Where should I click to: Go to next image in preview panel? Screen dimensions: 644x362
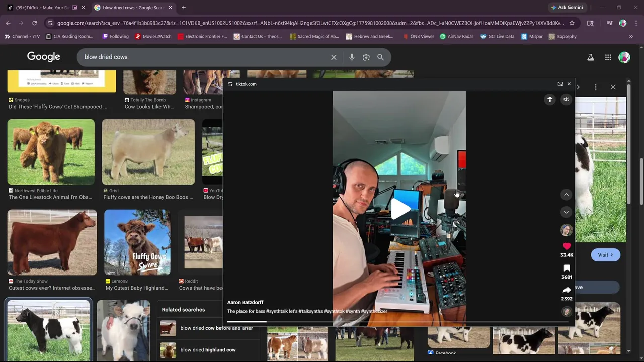point(578,87)
